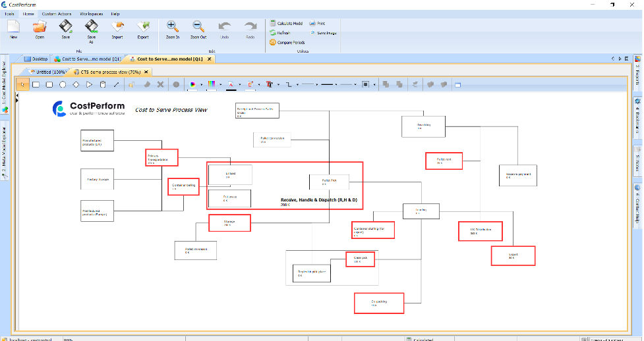Open the Tools menu
This screenshot has width=644, height=341.
pyautogui.click(x=9, y=14)
